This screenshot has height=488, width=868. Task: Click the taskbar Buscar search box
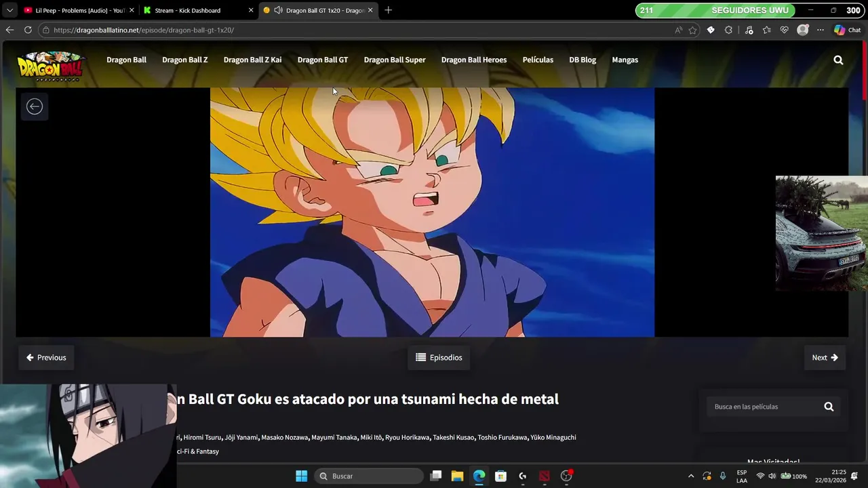(x=369, y=476)
